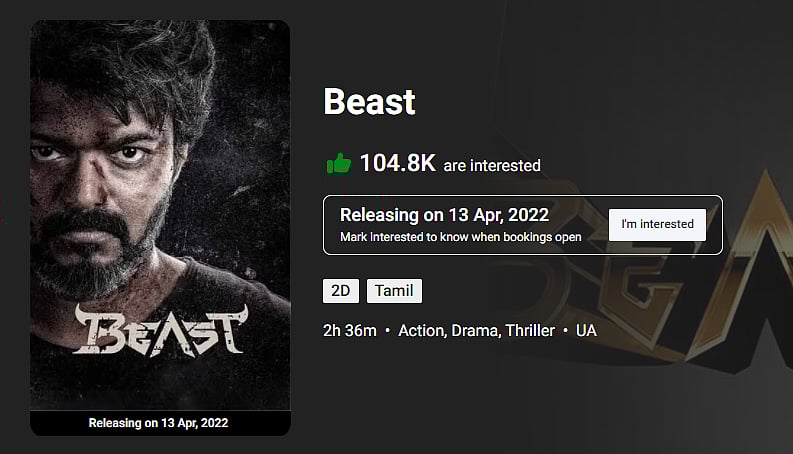Click the dot separator before the UA rating
Screen dimensions: 793x454
pos(565,330)
